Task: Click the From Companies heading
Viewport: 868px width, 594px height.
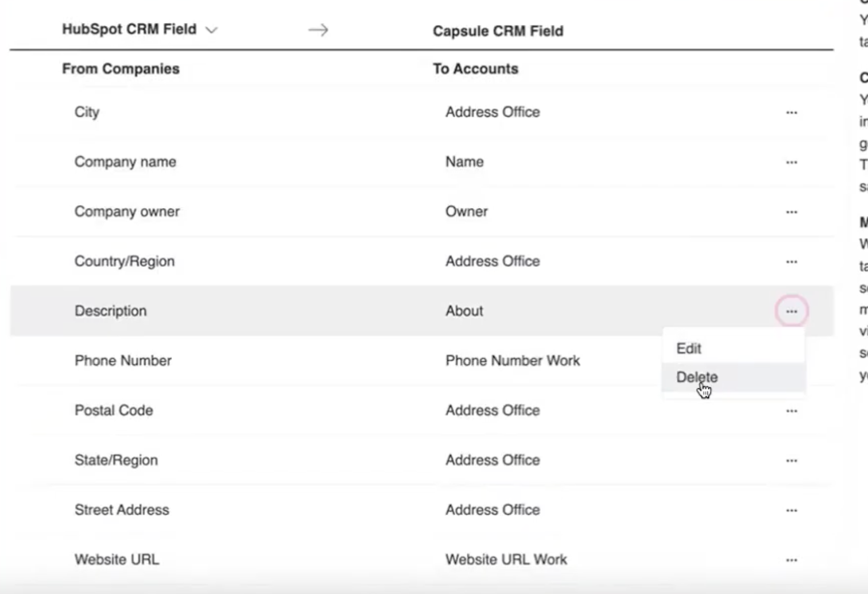Action: click(121, 69)
